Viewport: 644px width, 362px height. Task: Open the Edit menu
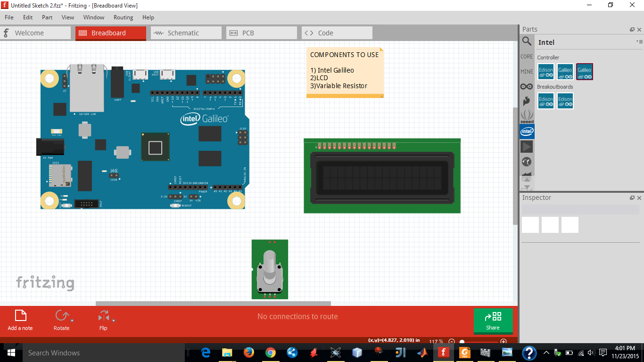(28, 17)
